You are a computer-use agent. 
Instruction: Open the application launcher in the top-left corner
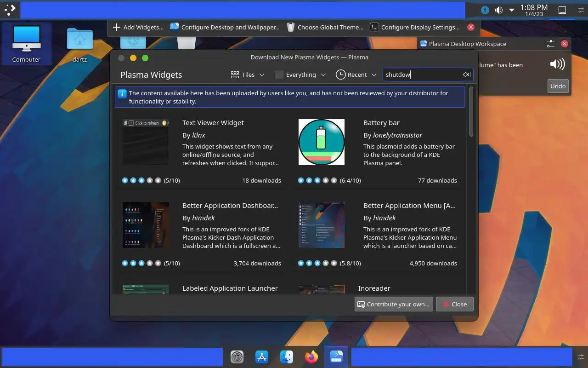pyautogui.click(x=10, y=9)
